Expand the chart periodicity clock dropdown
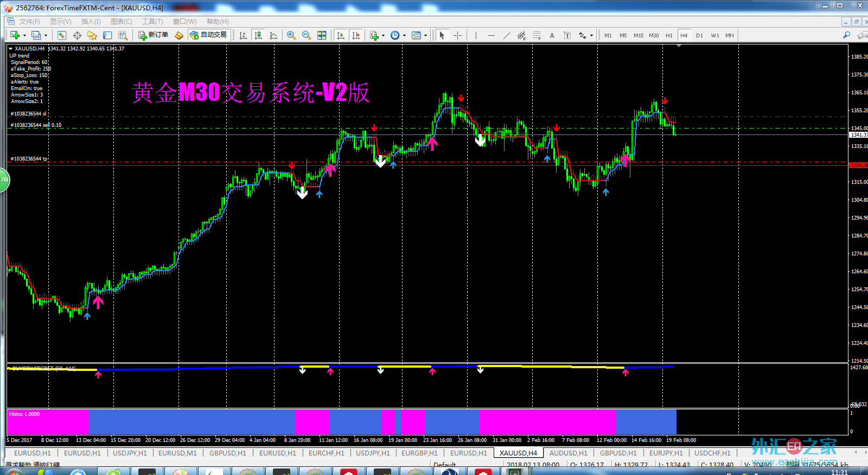Image resolution: width=868 pixels, height=475 pixels. tap(404, 36)
